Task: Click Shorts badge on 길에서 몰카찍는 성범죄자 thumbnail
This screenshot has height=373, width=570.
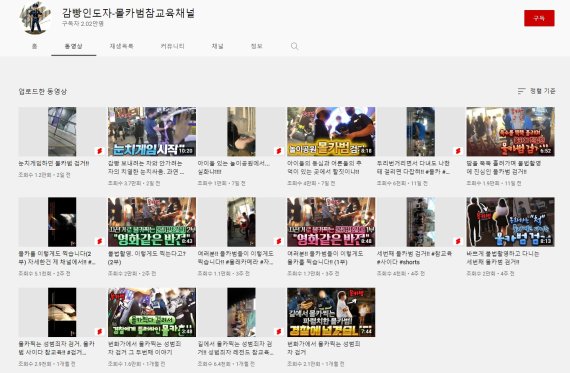Action: pos(279,332)
